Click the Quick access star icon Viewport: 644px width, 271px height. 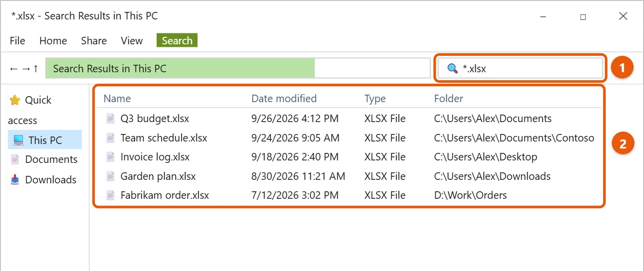point(15,100)
